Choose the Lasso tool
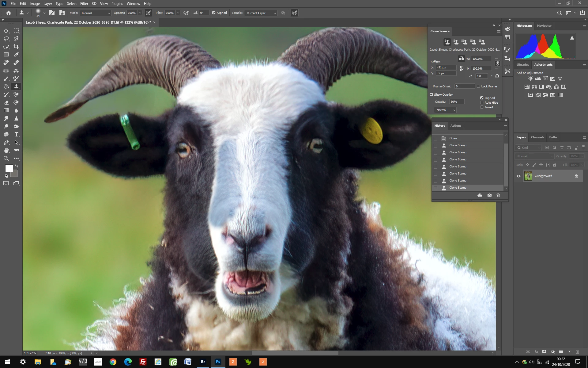 (6, 39)
